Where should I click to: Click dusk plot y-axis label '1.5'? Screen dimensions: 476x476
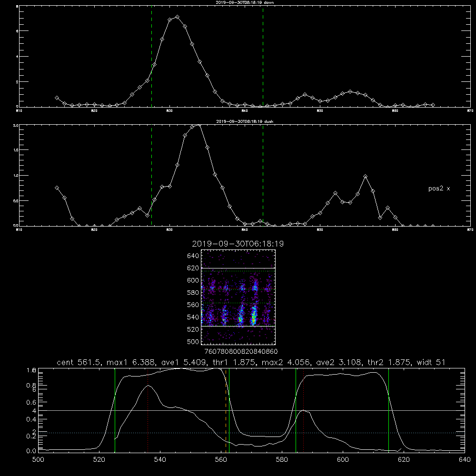[x=16, y=150]
